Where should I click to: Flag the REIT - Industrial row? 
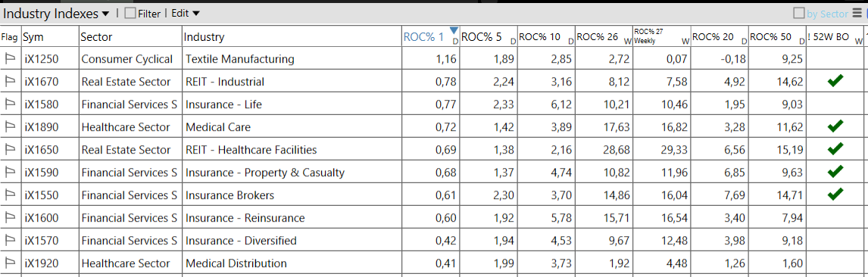point(10,82)
